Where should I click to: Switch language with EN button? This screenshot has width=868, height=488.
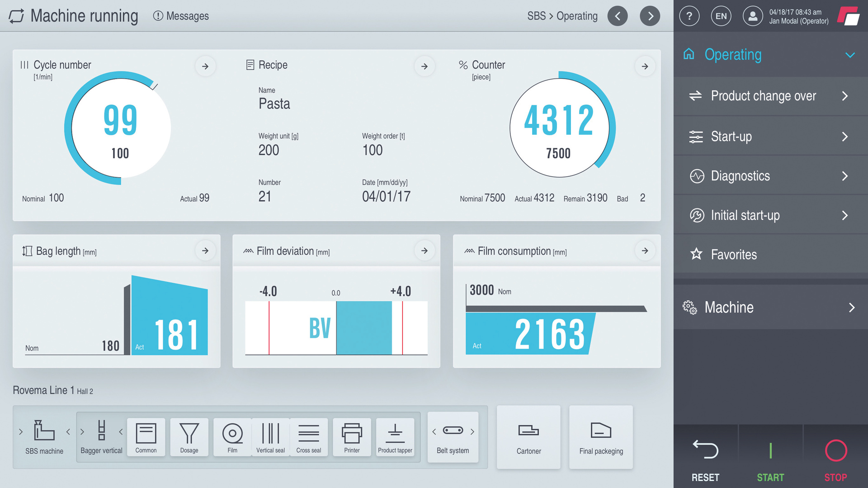(721, 16)
